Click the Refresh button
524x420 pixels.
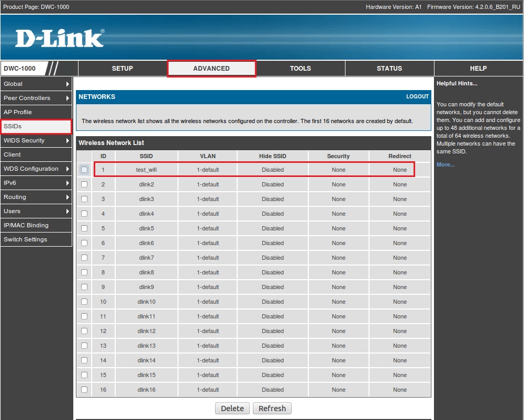[x=272, y=408]
